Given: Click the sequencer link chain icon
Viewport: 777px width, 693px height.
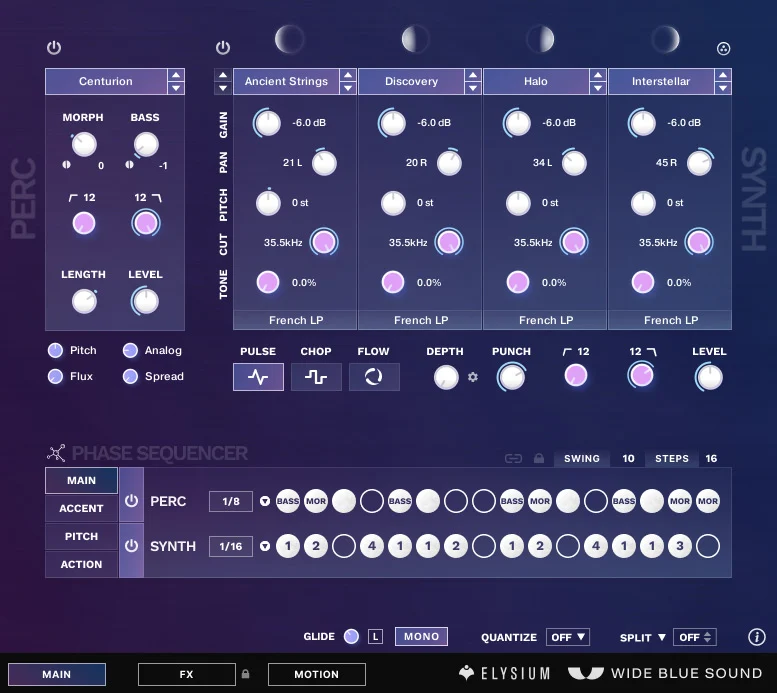Looking at the screenshot, I should point(513,459).
